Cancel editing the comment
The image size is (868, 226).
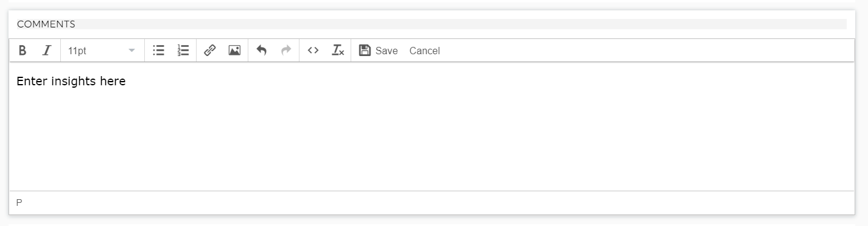pos(424,51)
